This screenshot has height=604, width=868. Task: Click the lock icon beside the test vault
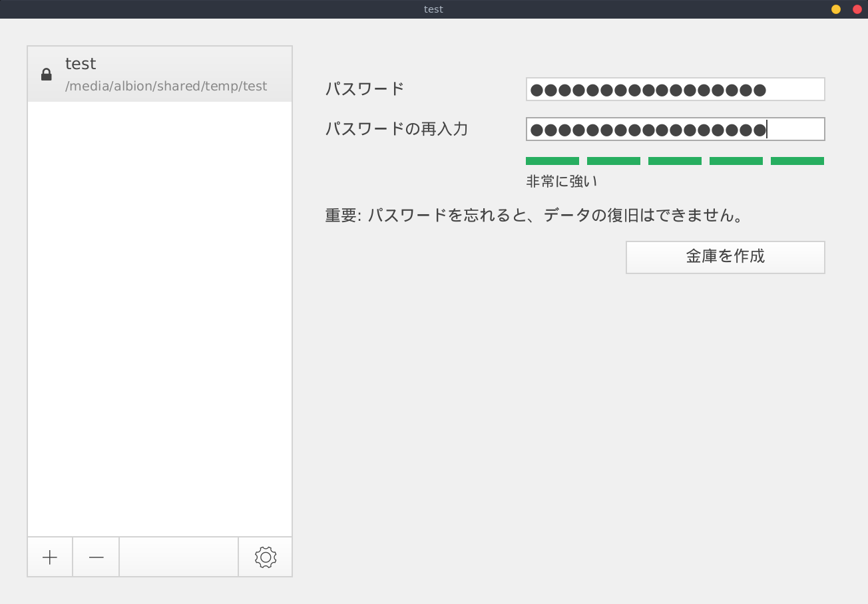coord(46,73)
